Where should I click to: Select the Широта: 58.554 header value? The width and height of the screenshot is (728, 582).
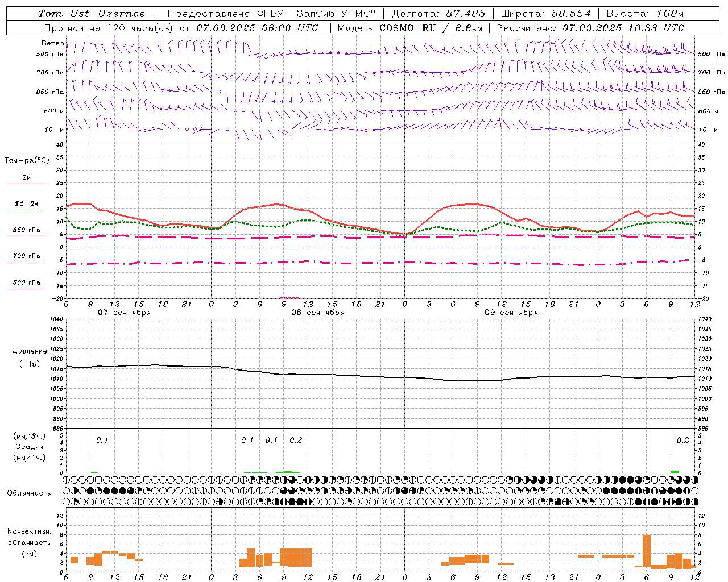(545, 14)
